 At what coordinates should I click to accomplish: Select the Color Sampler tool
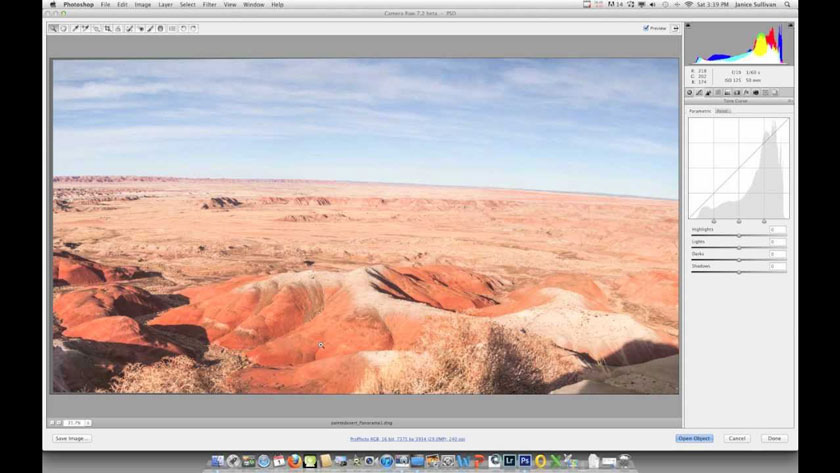coord(85,28)
